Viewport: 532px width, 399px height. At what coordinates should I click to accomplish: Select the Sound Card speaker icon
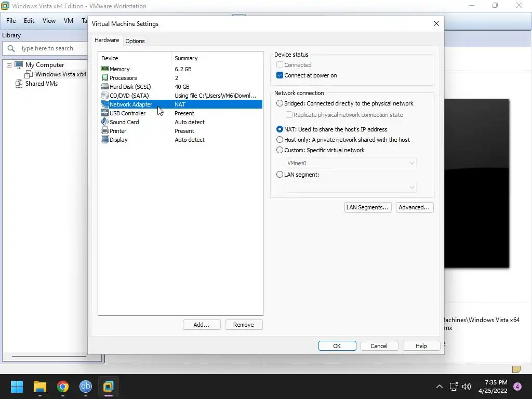click(x=105, y=122)
